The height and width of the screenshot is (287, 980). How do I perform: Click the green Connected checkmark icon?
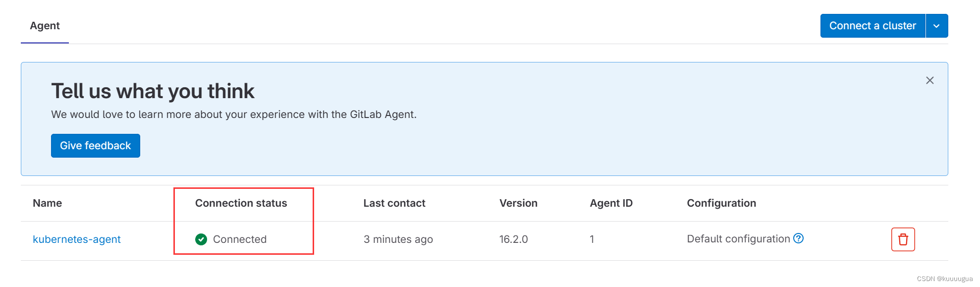[x=201, y=239]
